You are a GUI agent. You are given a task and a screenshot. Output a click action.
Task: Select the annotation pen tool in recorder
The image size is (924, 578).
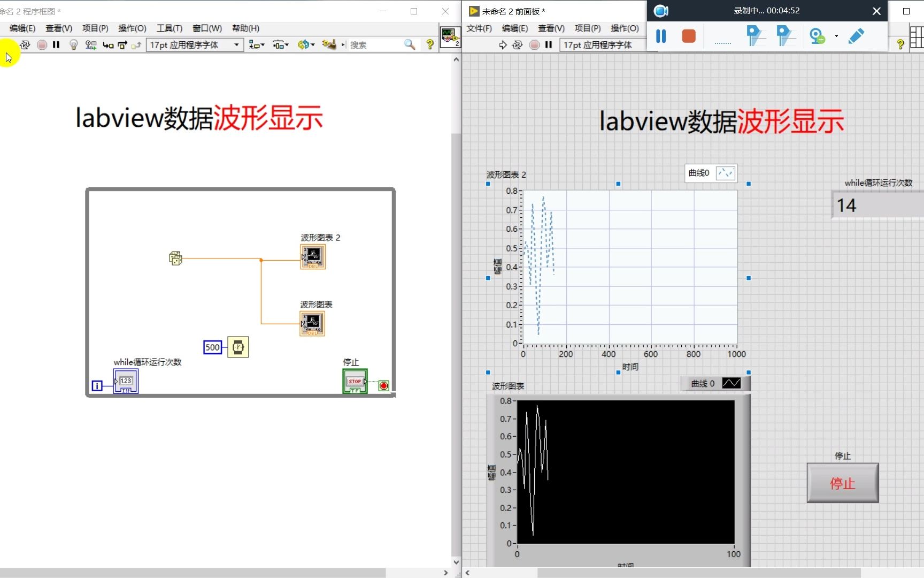[856, 36]
